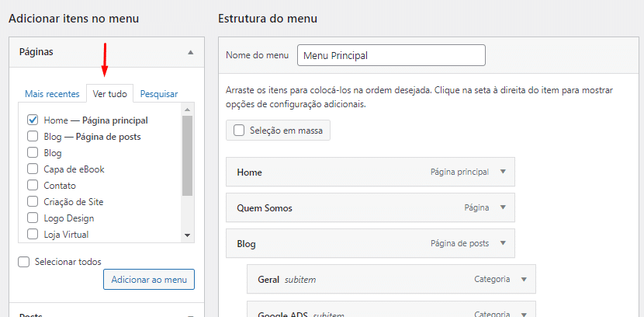Screen dimensions: 644x317
Task: Click the Nome do menu text field
Action: [x=391, y=56]
